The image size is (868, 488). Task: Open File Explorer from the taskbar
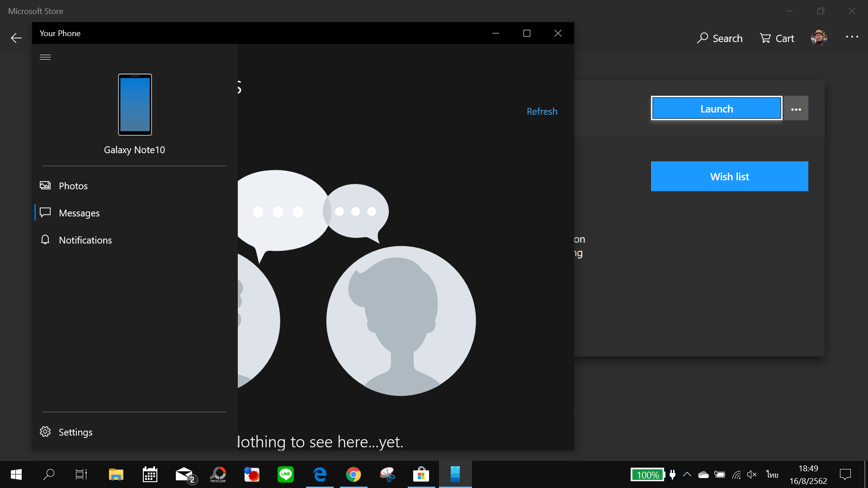(x=116, y=474)
